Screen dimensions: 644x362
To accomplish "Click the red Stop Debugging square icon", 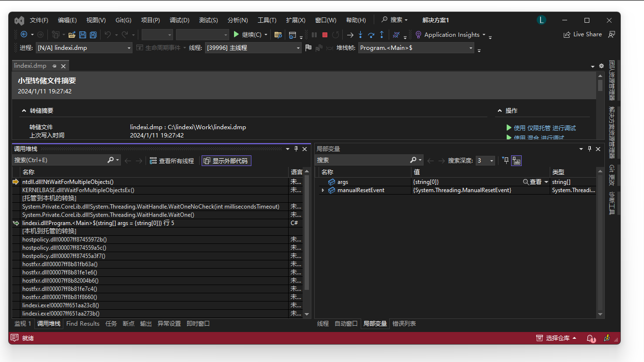I will 325,35.
